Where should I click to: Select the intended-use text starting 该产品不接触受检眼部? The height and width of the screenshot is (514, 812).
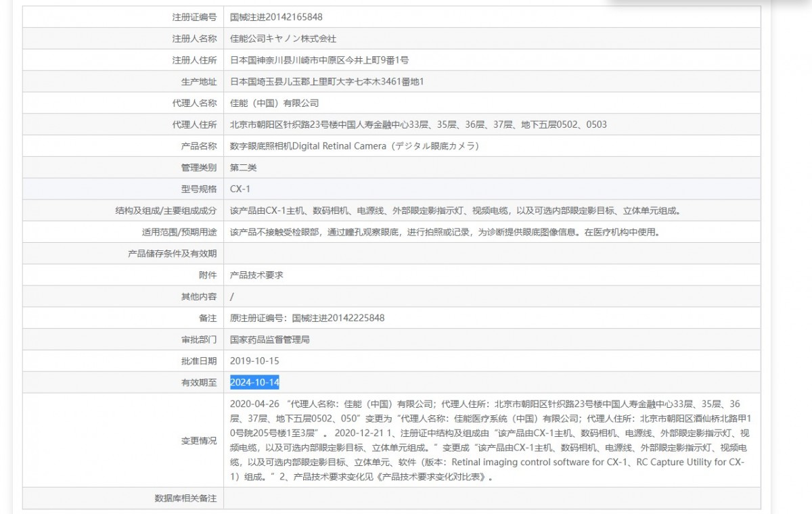point(444,232)
